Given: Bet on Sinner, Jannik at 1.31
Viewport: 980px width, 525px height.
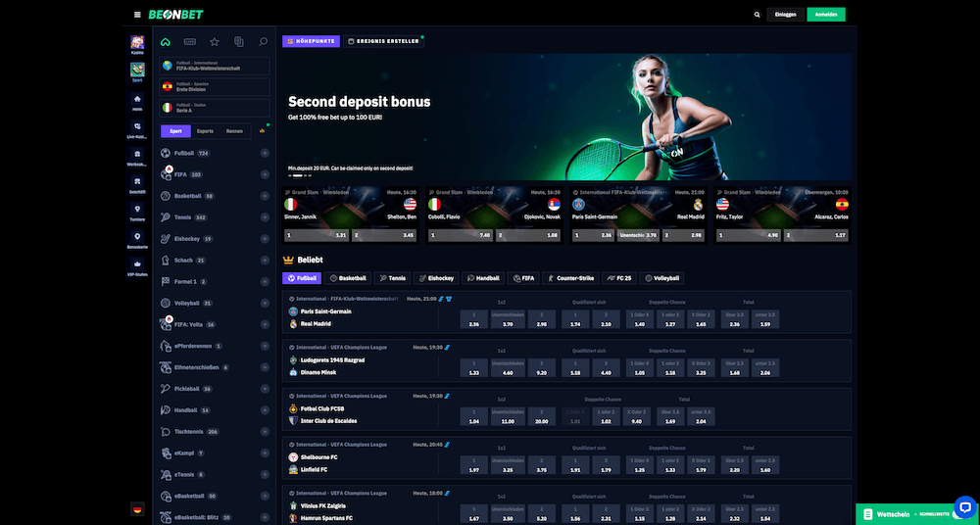Looking at the screenshot, I should [x=317, y=236].
